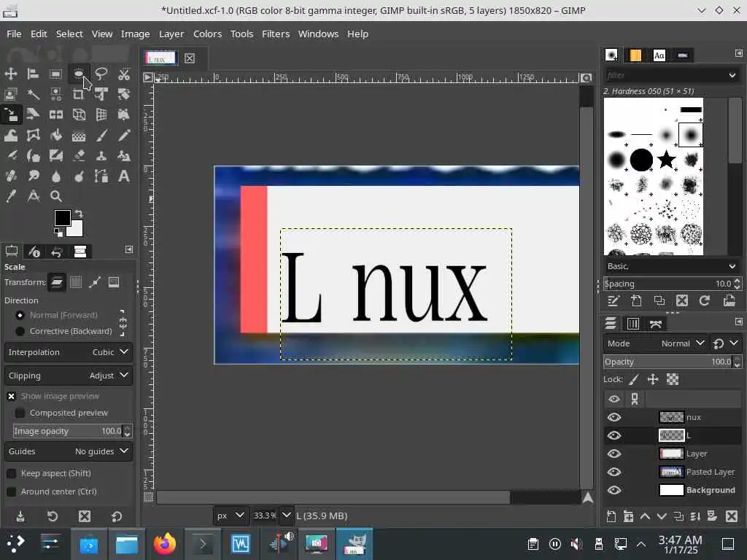Select the Text tool

coord(124,176)
